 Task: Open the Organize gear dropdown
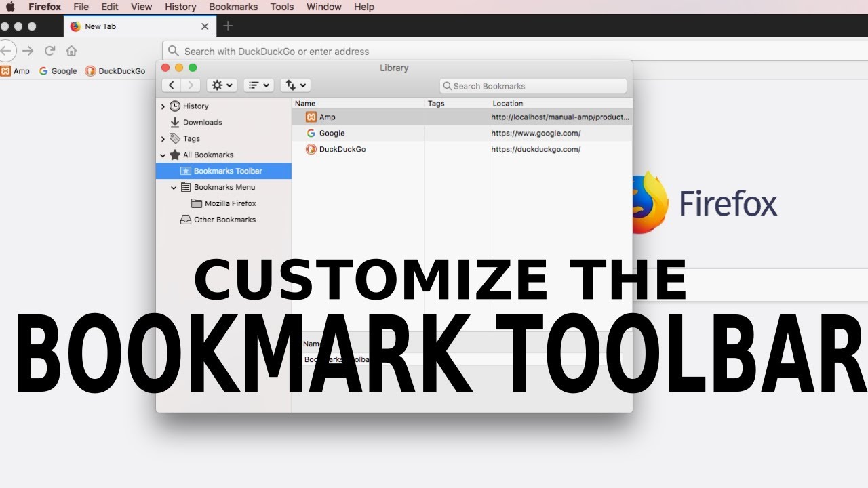coord(222,85)
